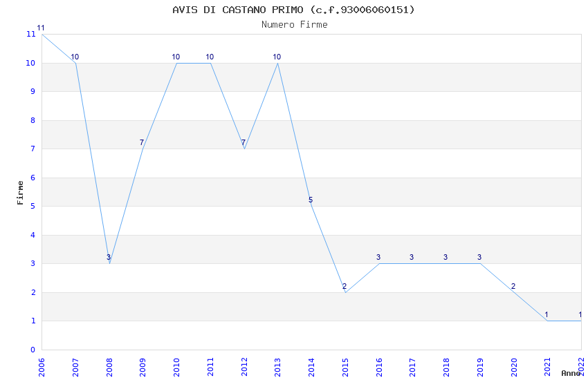Click the data value 10 at year 2007
Image resolution: width=588 pixels, height=380 pixels.
75,57
